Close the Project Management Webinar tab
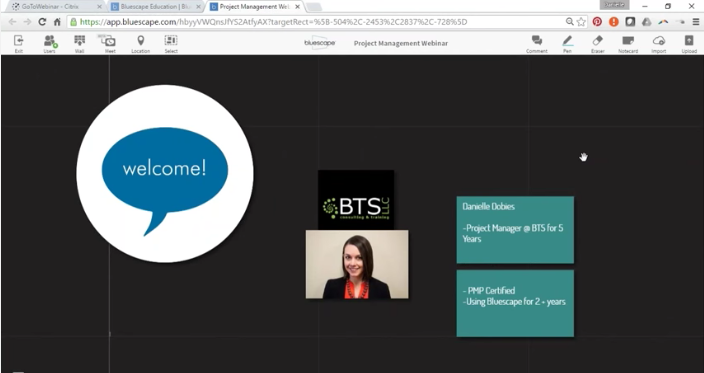The width and height of the screenshot is (704, 373). click(x=297, y=7)
